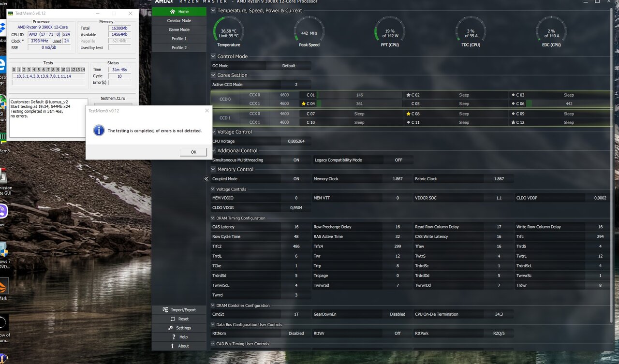
Task: Collapse DRAM Contoller Configuration subsection
Action: 213,306
